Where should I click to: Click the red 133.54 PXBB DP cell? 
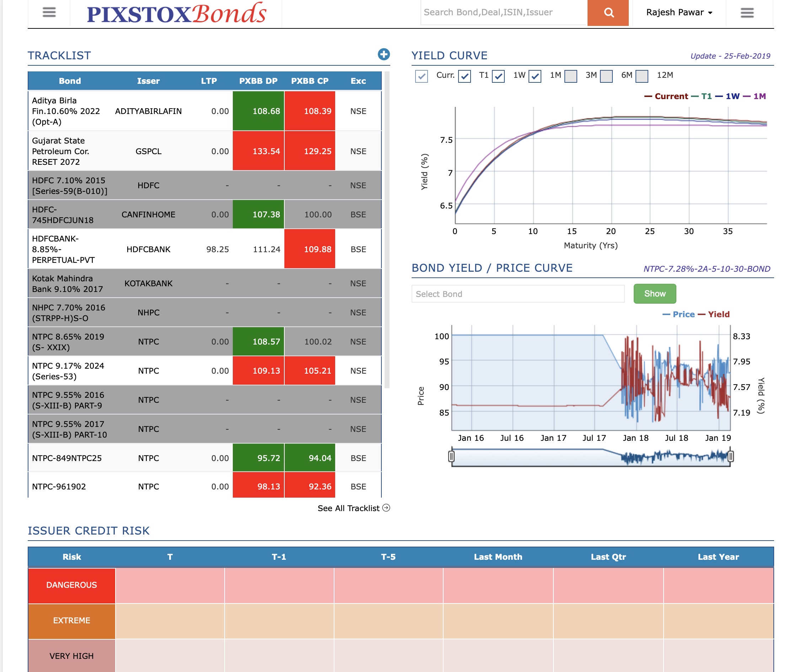[258, 151]
